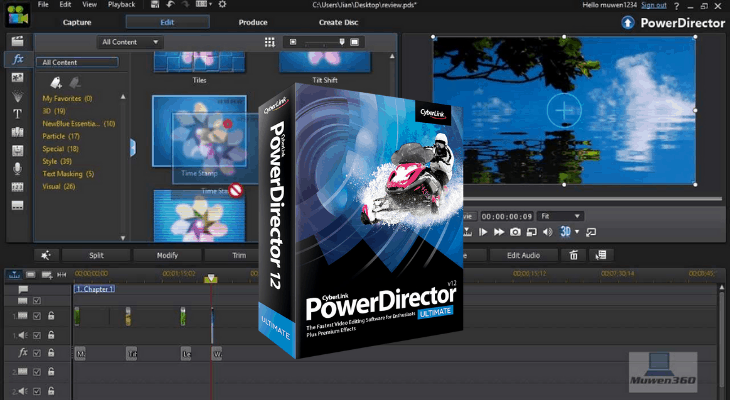The width and height of the screenshot is (730, 400).
Task: Click the Magic Tools wand button
Action: pos(46,255)
